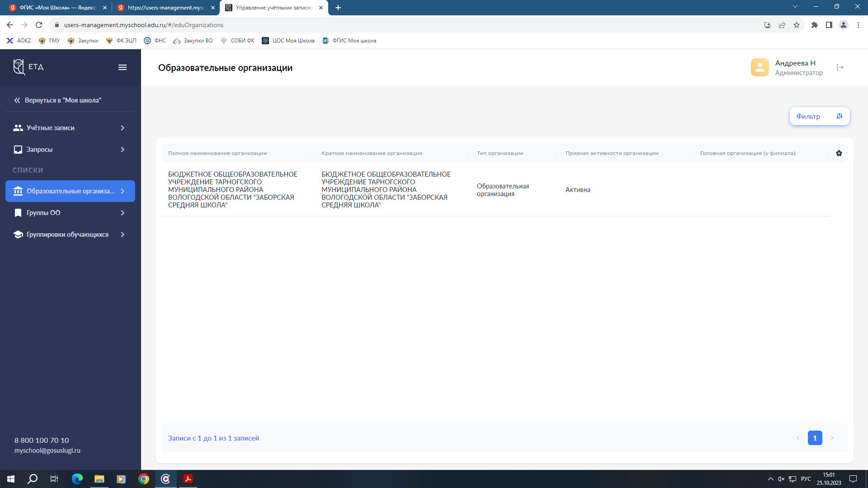Click the logout icon next to Андреева Н
Screen dimensions: 868x488
pyautogui.click(x=840, y=67)
